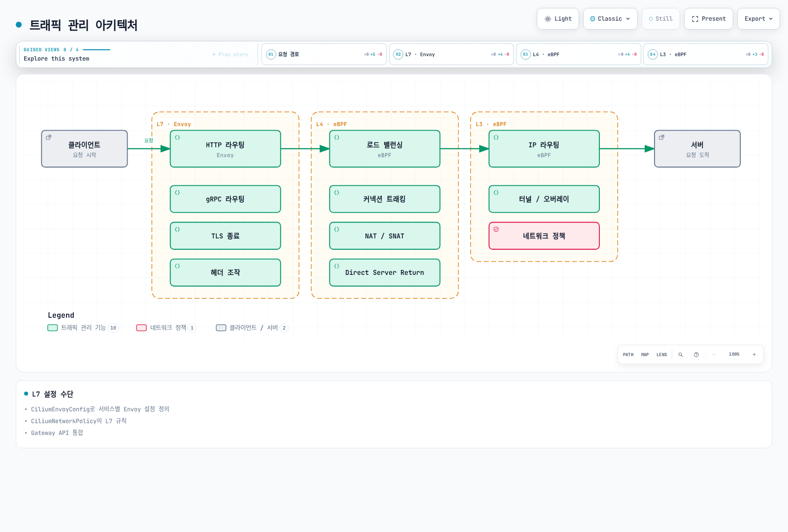Click Play story link
The height and width of the screenshot is (532, 788).
(x=230, y=55)
